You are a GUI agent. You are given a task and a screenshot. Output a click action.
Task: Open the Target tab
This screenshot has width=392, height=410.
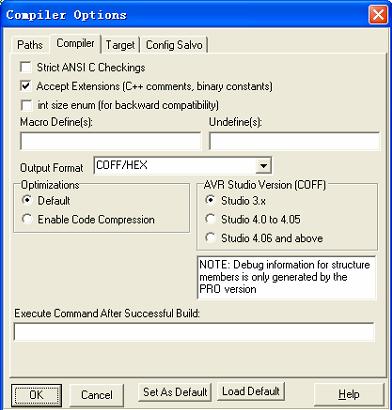tap(120, 45)
